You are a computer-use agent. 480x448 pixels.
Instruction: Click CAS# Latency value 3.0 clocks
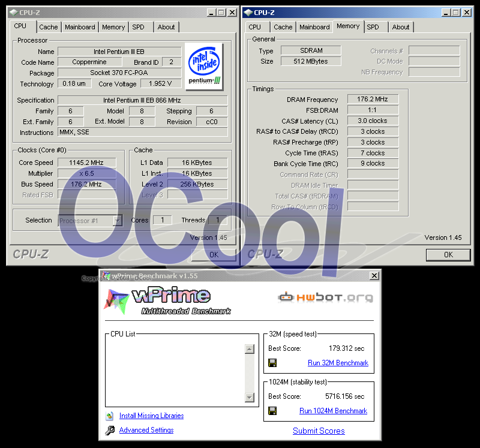click(373, 121)
